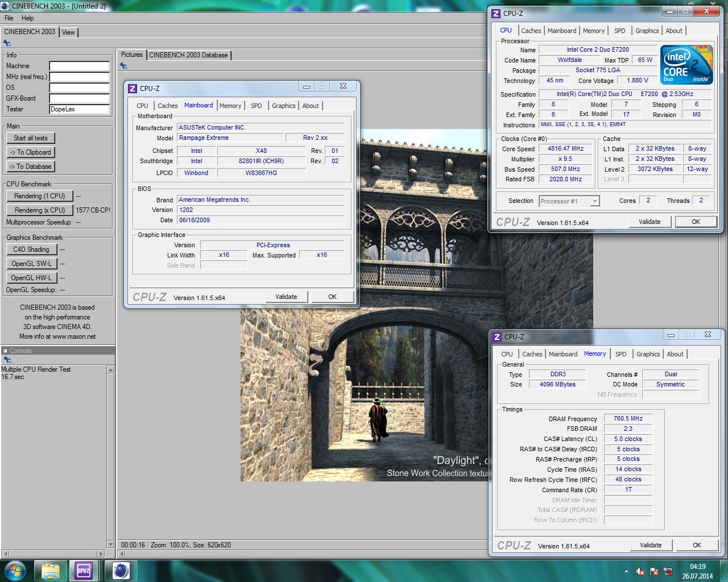Open About tab in Mainboard CPU-Z window
This screenshot has height=582, width=728.
pos(311,106)
